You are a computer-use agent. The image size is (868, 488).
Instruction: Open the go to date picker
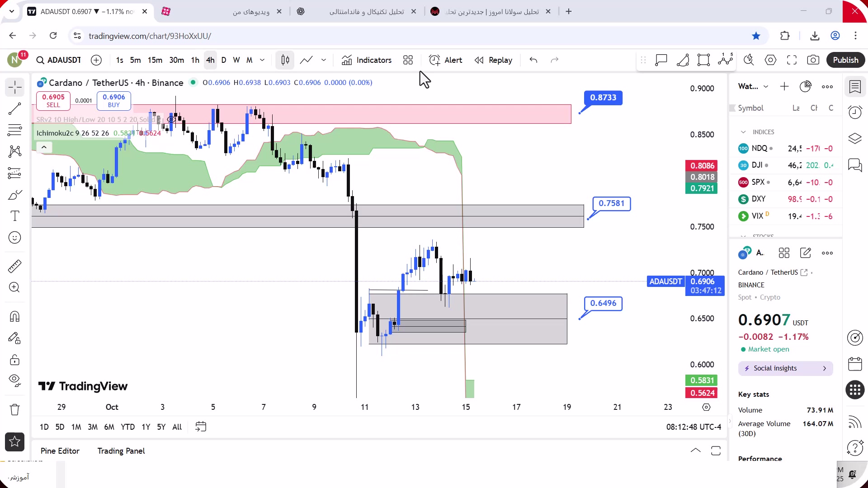point(201,427)
